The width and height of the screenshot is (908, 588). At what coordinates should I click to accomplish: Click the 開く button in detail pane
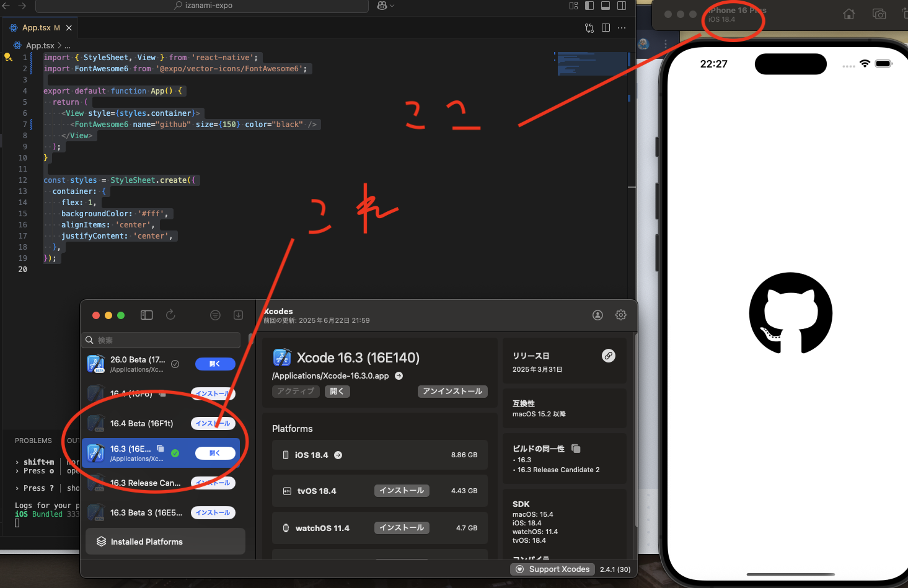point(337,392)
